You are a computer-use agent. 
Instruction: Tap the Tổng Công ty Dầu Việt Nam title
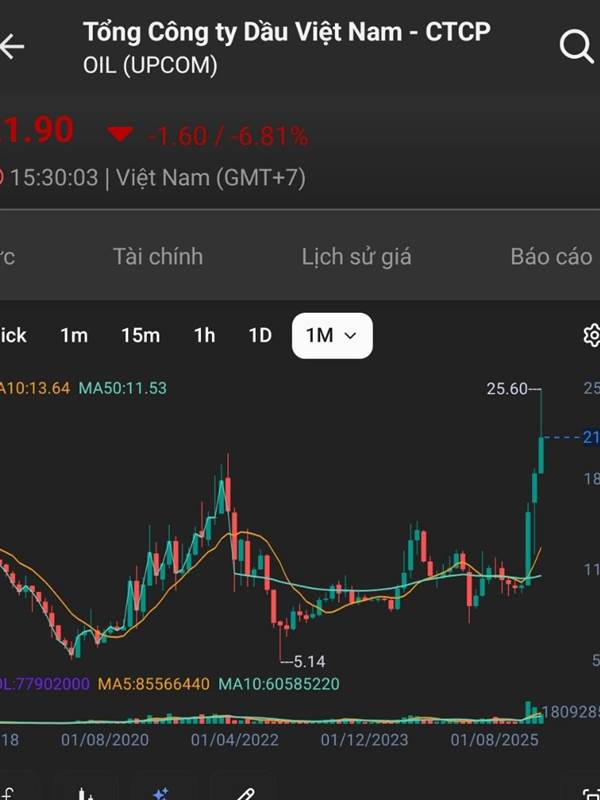pyautogui.click(x=287, y=32)
